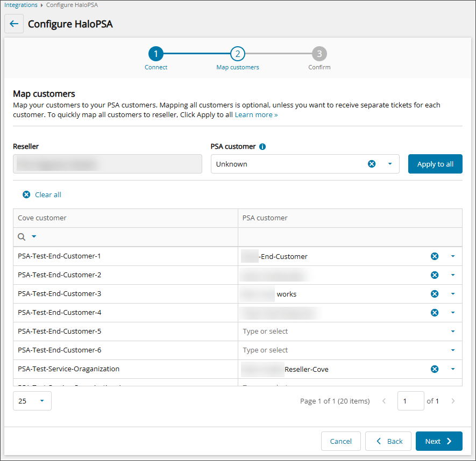
Task: Clear mapping for PSA-Test-End-Customer-3
Action: pos(435,294)
